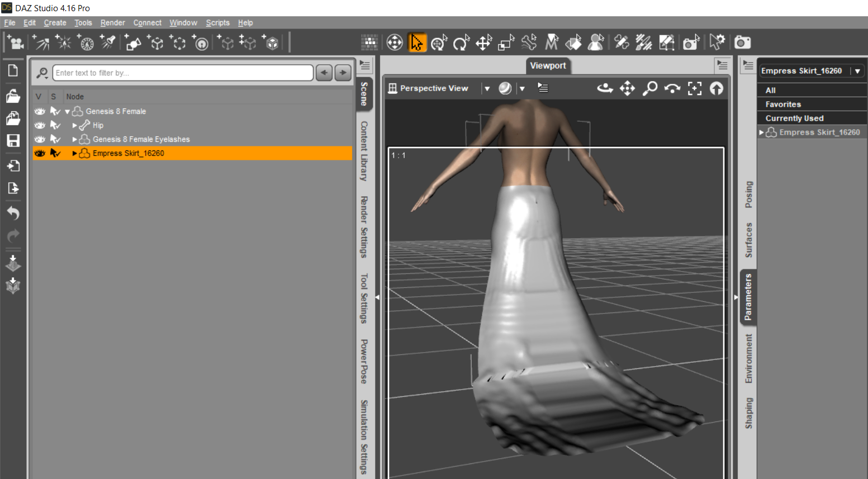The image size is (868, 479).
Task: Go to previous filter result
Action: [324, 73]
